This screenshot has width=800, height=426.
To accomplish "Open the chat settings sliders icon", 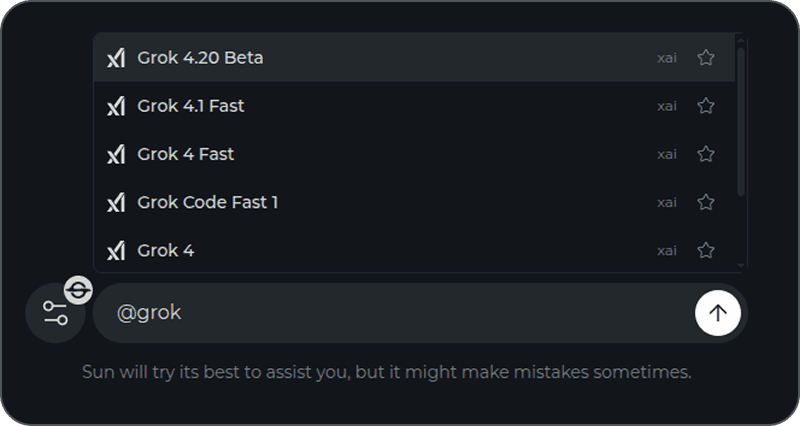I will tap(55, 313).
